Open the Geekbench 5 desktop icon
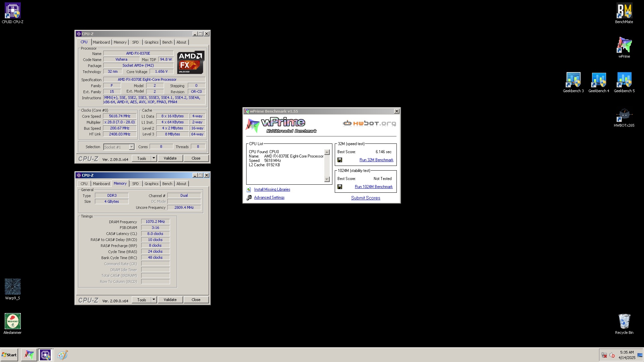Image resolution: width=644 pixels, height=362 pixels. [624, 82]
